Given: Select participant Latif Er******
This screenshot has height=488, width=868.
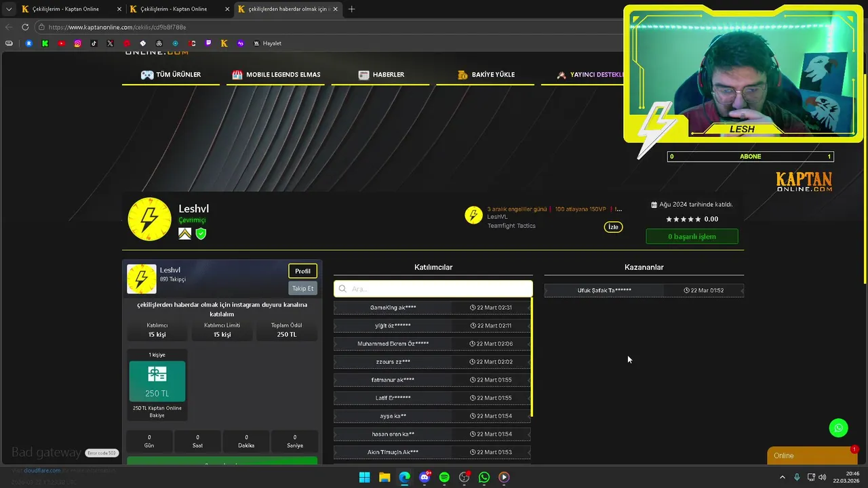Looking at the screenshot, I should click(x=433, y=398).
